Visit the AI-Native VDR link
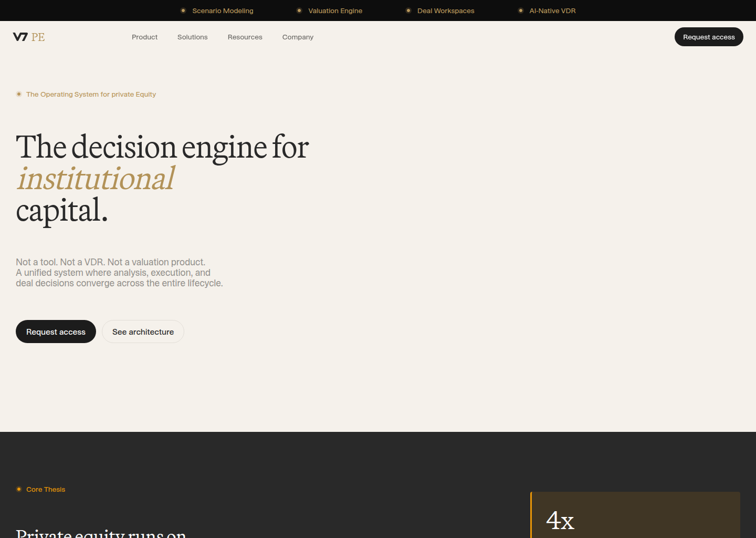756x538 pixels. pos(552,11)
